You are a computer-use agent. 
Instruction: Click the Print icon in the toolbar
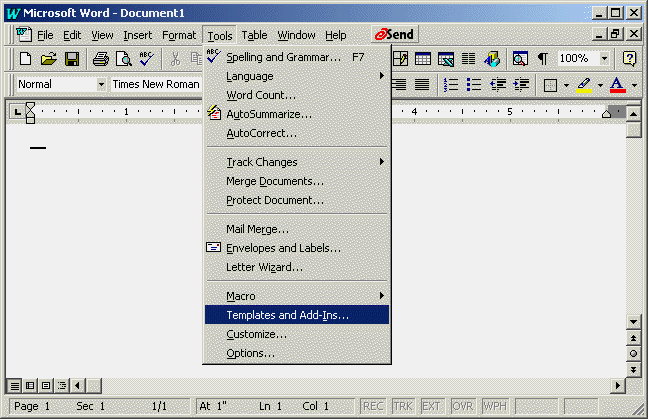[x=100, y=59]
